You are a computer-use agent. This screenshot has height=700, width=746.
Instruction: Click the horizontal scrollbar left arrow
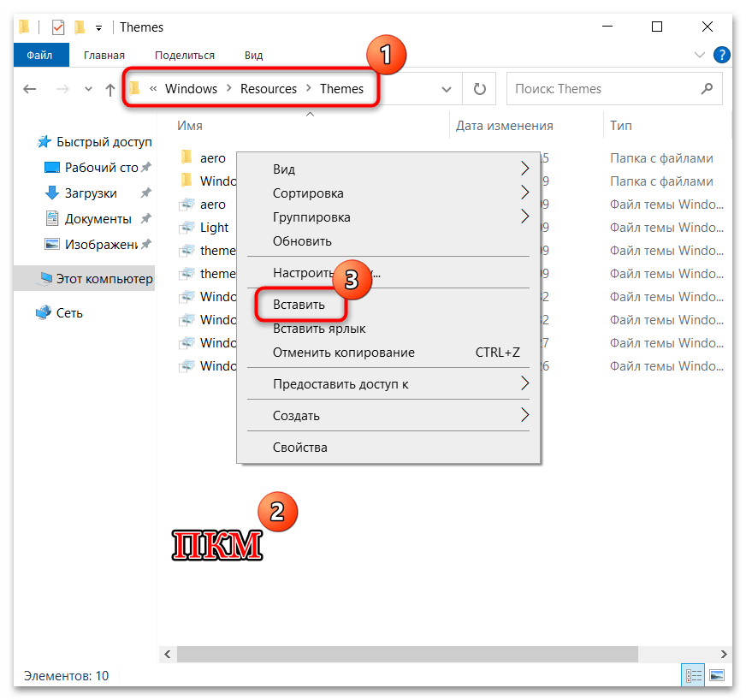click(x=168, y=655)
